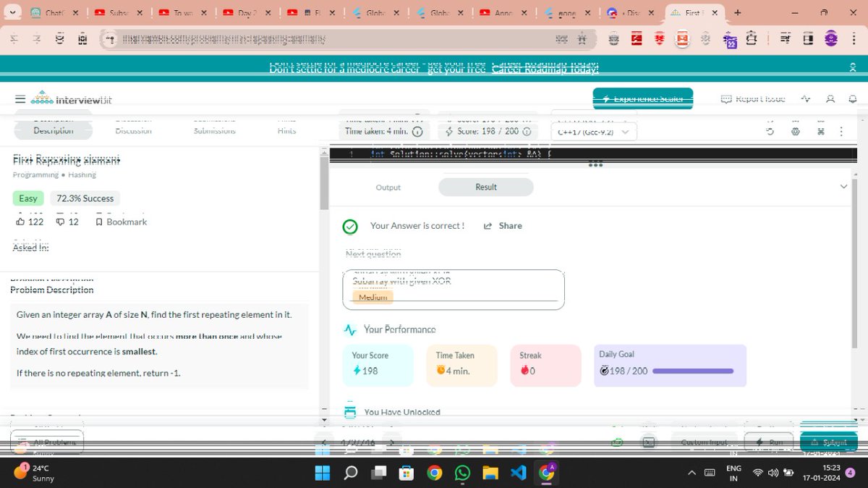Open the weather widget showing 24°C

point(35,473)
